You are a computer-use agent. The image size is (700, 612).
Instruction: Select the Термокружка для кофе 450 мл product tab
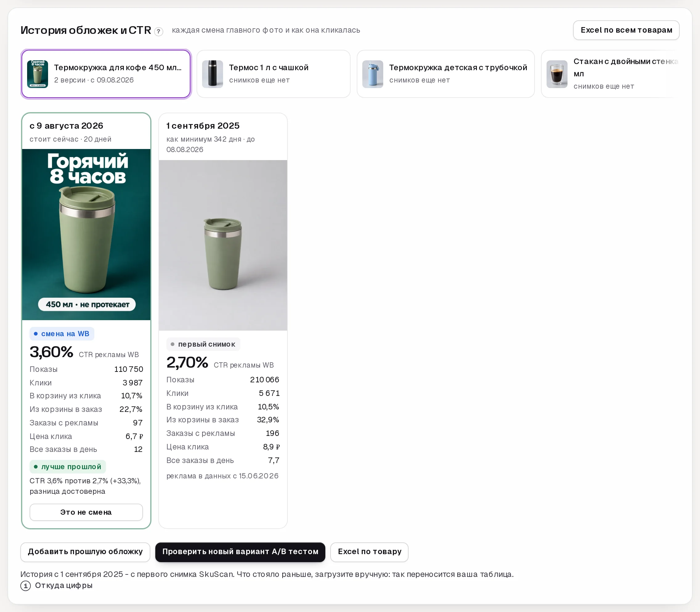coord(106,74)
